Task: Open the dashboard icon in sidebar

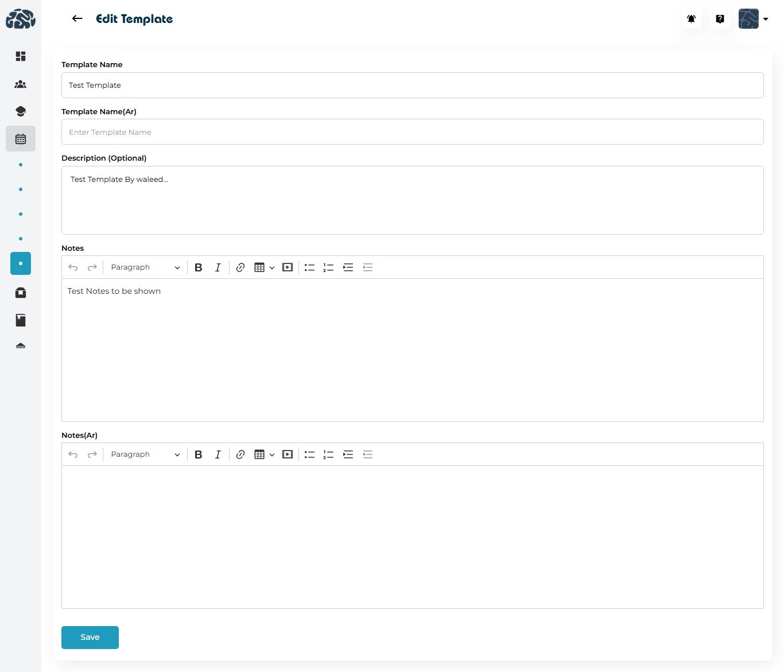Action: pyautogui.click(x=21, y=56)
